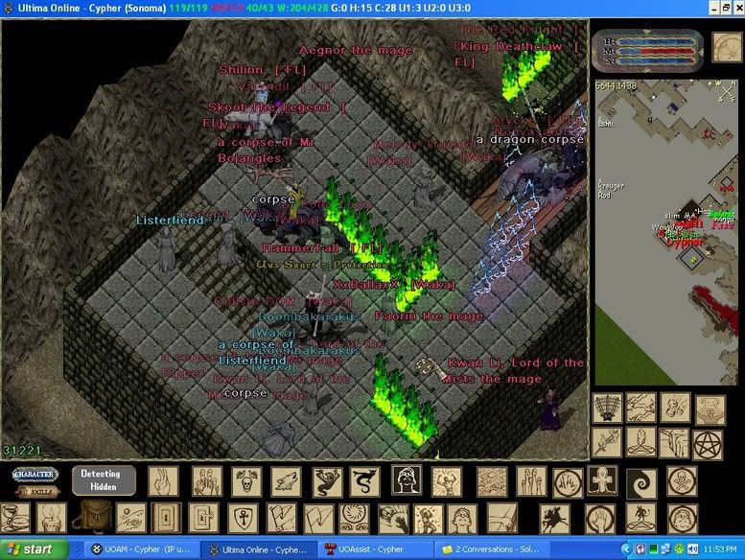Image resolution: width=745 pixels, height=560 pixels.
Task: Click the volume speaker tray icon
Action: coord(692,549)
